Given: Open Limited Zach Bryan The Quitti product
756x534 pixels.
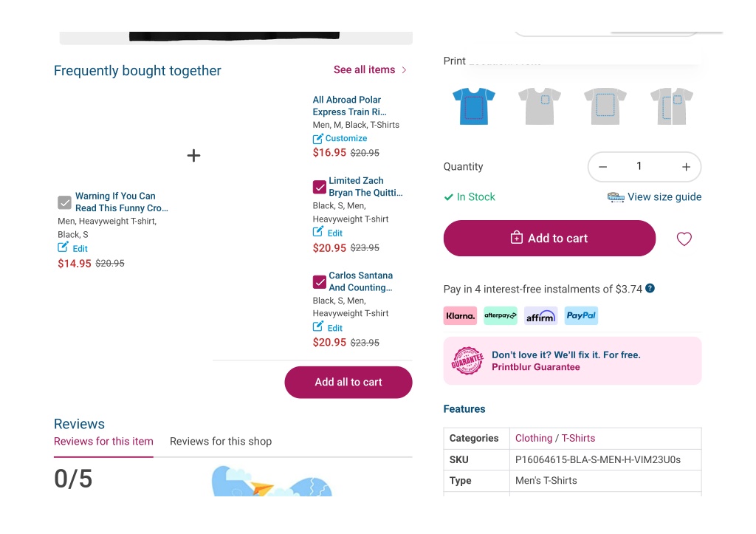Looking at the screenshot, I should pos(365,187).
